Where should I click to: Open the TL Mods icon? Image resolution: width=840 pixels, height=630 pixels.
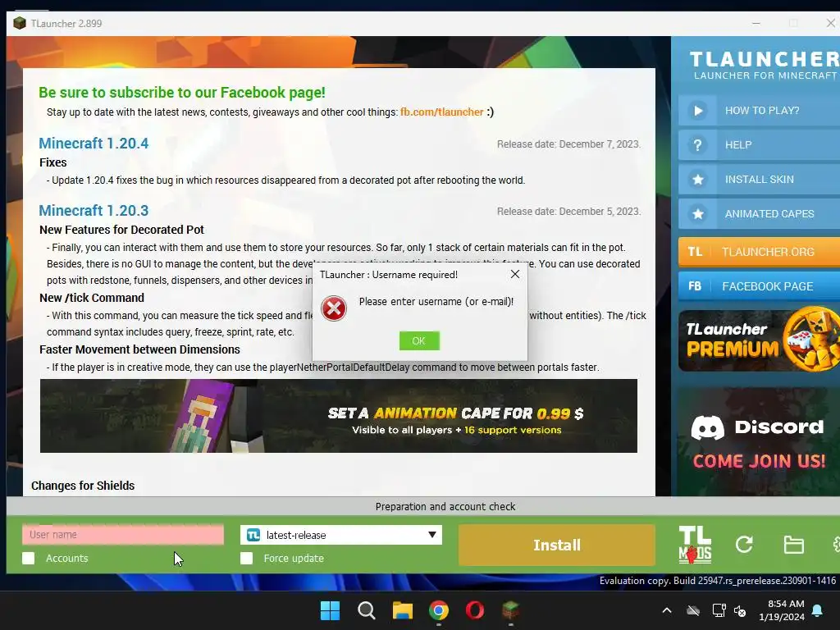pos(695,545)
